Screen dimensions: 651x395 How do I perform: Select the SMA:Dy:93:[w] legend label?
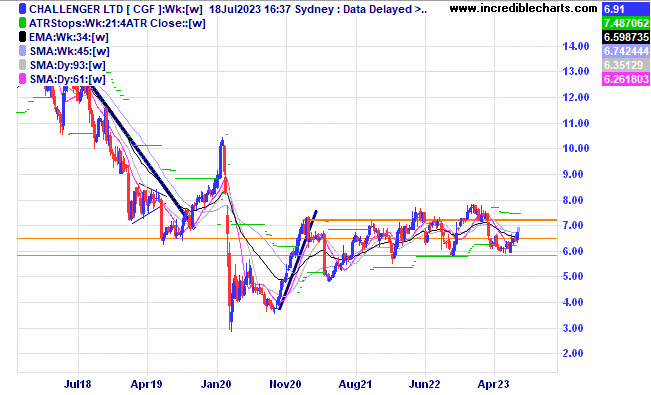point(68,65)
